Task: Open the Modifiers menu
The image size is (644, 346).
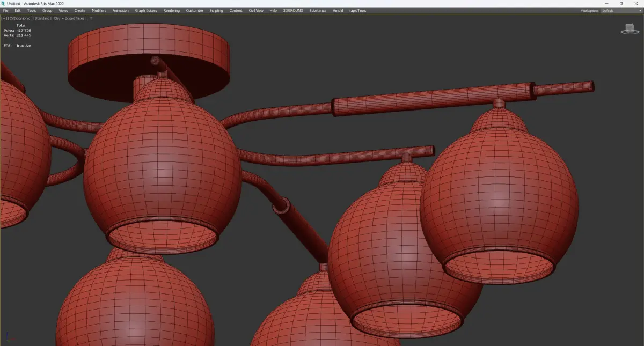Action: pos(99,10)
